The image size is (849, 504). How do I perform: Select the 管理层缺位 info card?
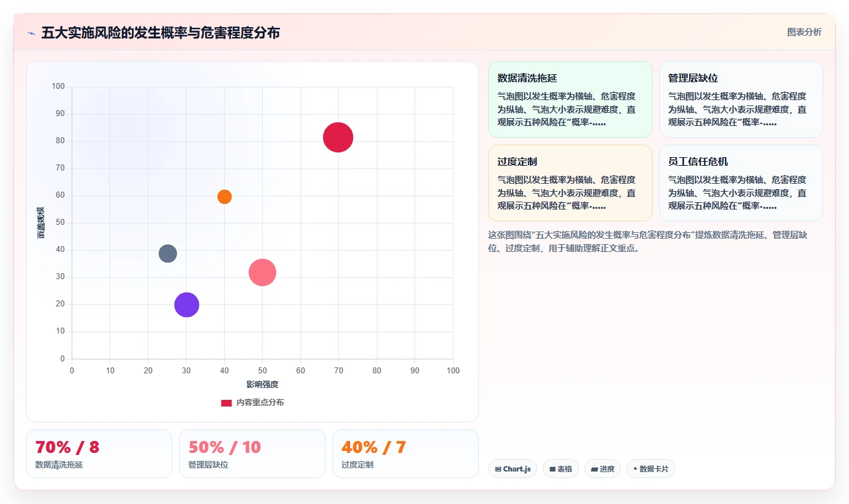click(741, 99)
